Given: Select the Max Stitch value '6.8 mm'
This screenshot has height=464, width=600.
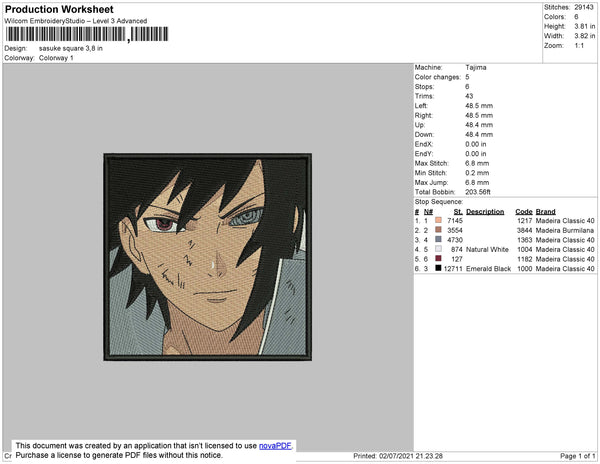Looking at the screenshot, I should (477, 163).
